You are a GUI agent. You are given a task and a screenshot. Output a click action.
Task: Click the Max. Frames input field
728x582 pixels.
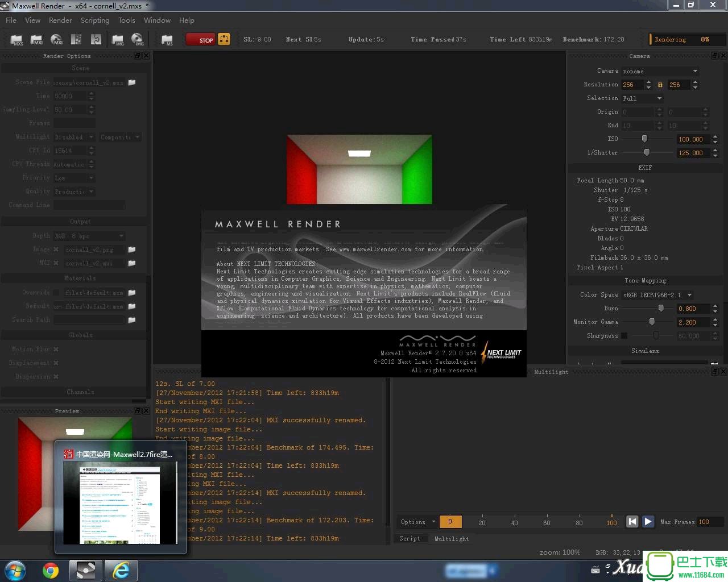711,522
